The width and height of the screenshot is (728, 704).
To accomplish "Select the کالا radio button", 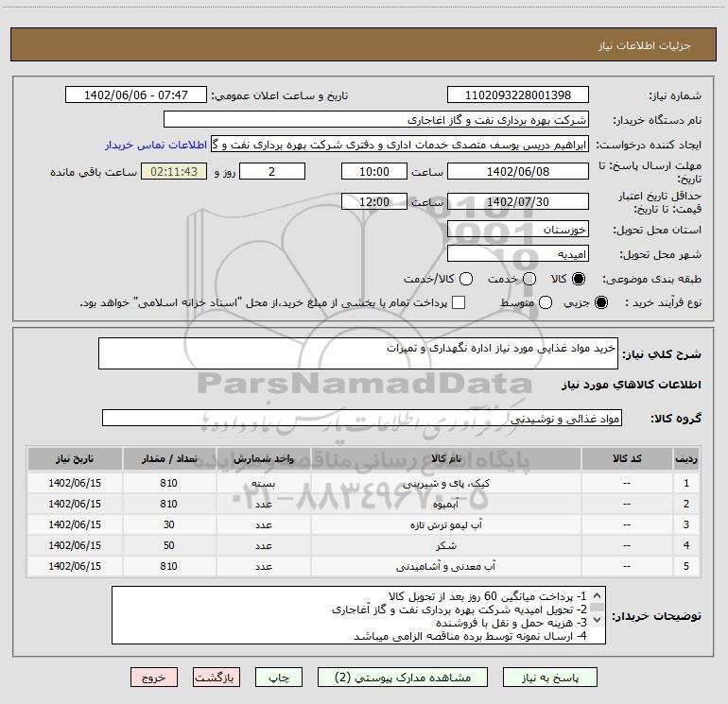I will coord(579,279).
